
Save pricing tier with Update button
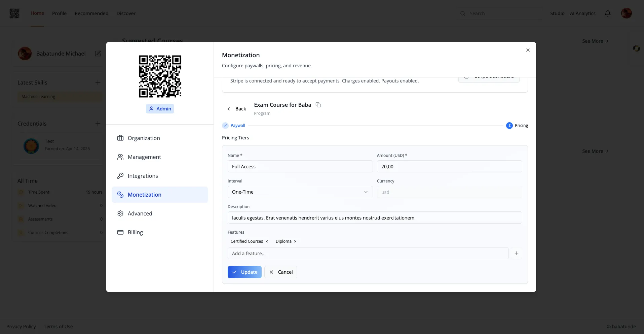[x=244, y=272]
